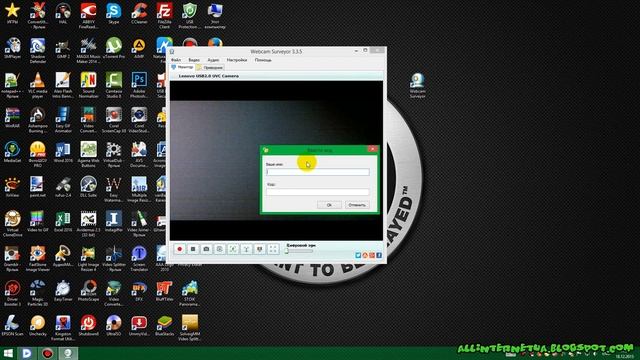Select the Corel VideoStudio desktop icon
The height and width of the screenshot is (360, 640).
139,120
